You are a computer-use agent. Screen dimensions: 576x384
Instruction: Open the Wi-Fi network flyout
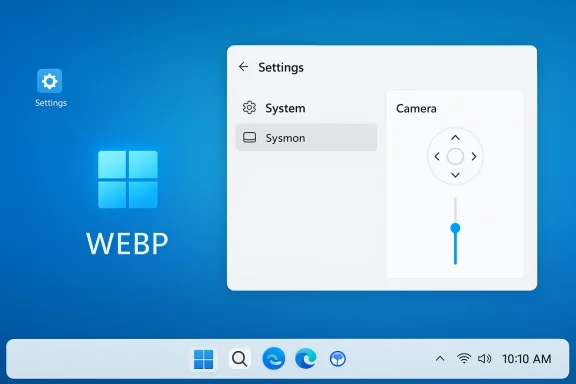coord(464,358)
